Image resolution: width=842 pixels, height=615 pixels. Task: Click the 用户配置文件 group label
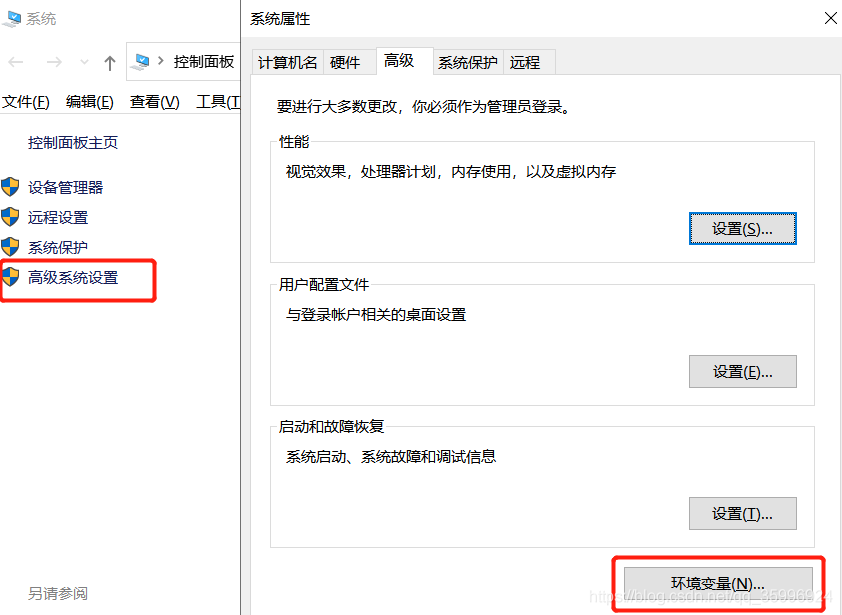[x=324, y=285]
